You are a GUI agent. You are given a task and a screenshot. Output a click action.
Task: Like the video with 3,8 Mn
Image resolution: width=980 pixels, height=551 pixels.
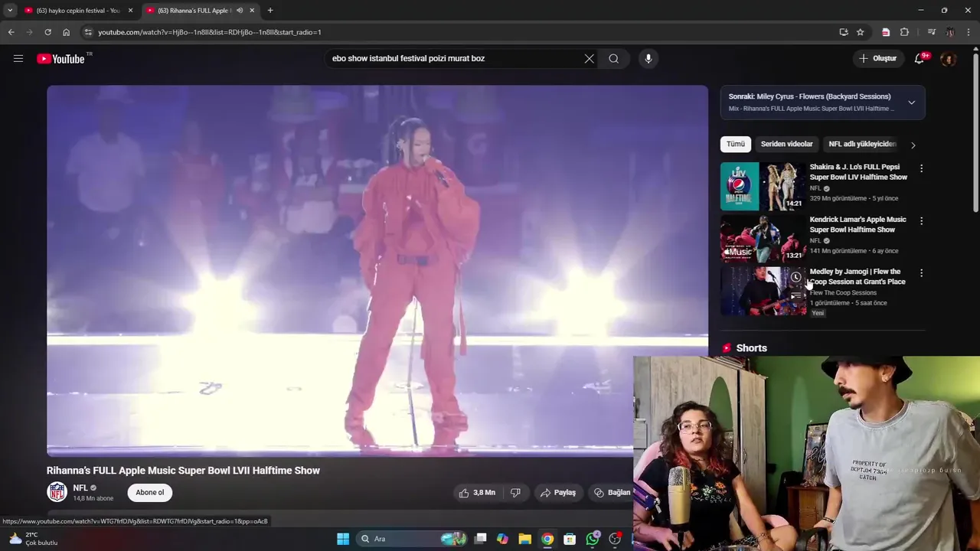coord(476,493)
